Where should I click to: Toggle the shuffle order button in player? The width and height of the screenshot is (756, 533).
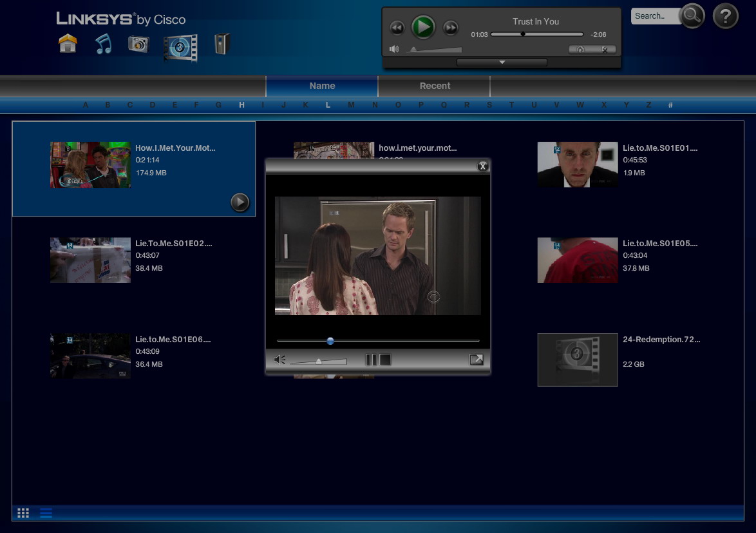(x=580, y=49)
